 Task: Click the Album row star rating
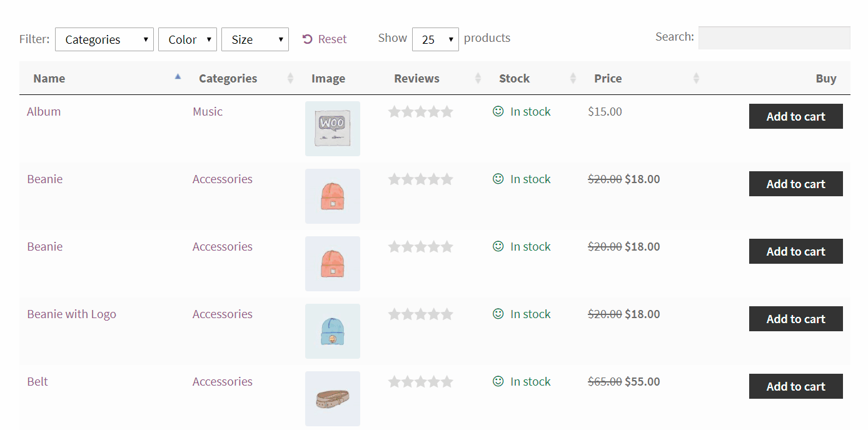[420, 112]
